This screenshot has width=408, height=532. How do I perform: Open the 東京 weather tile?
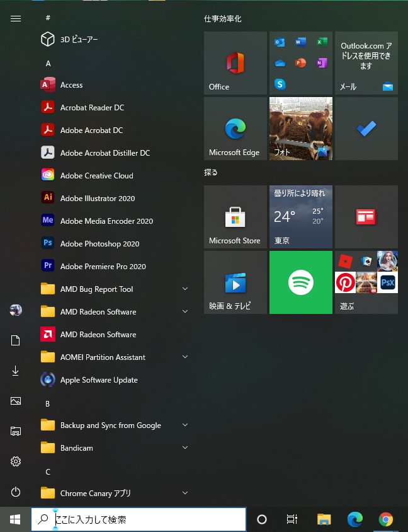[x=301, y=217]
